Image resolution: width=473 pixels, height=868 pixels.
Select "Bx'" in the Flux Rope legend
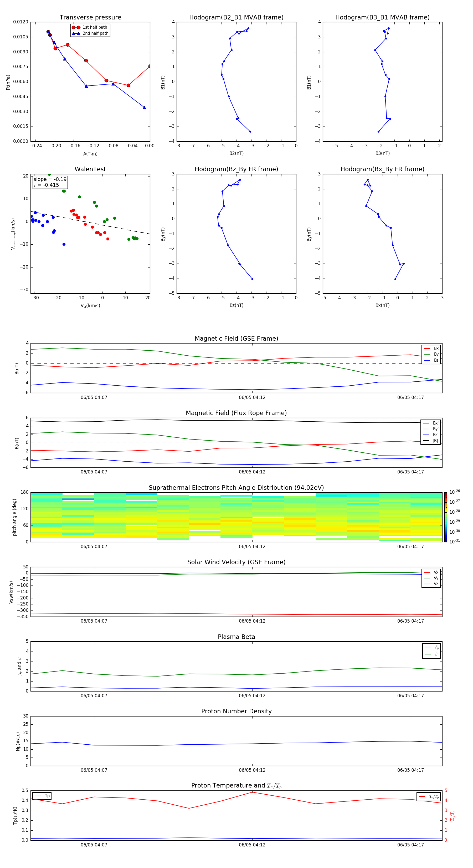tap(431, 423)
